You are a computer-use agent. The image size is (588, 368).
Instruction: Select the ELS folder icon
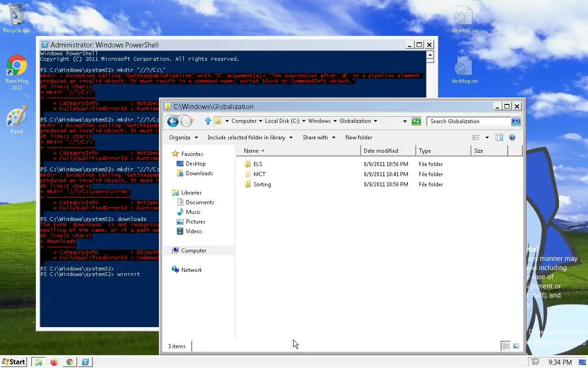click(x=248, y=164)
